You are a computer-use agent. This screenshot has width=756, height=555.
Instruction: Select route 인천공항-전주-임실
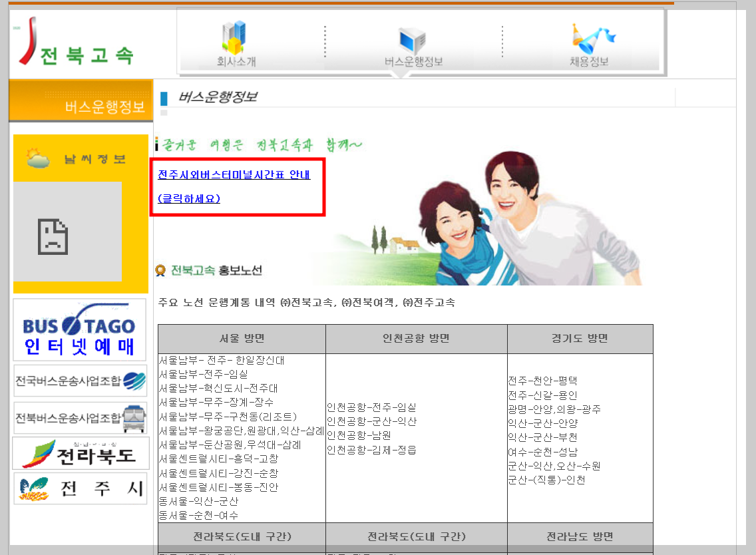[371, 407]
